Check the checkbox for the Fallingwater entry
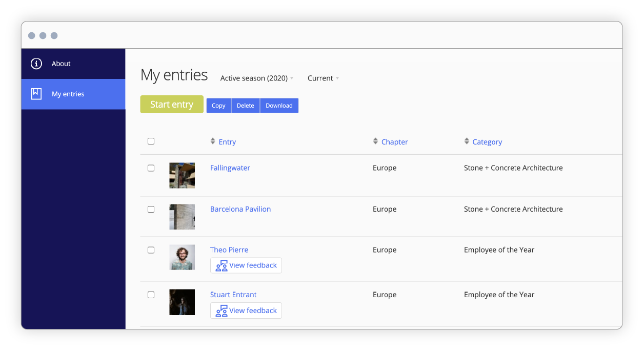This screenshot has height=351, width=644. point(151,168)
